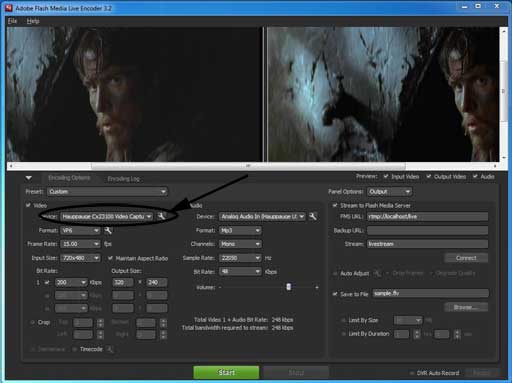
Task: Collapse the encoding panel with triangle arrow
Action: [29, 178]
